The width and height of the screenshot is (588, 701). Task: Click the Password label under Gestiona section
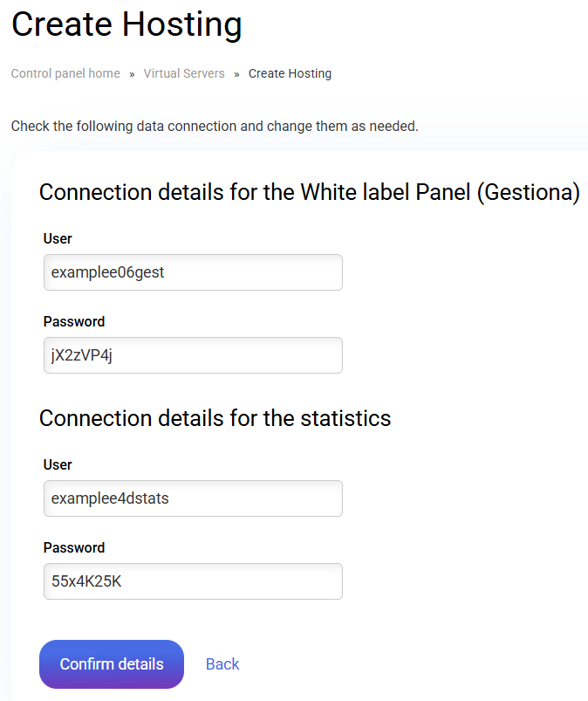(74, 321)
